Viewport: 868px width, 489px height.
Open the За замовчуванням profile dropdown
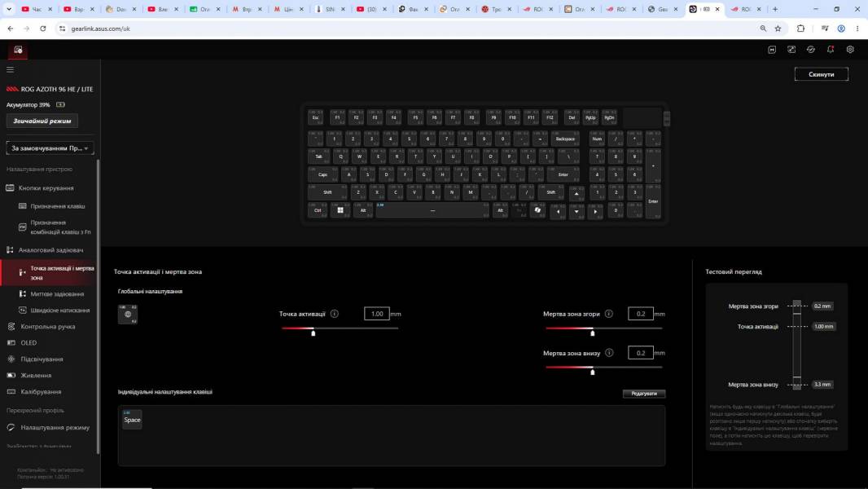50,148
